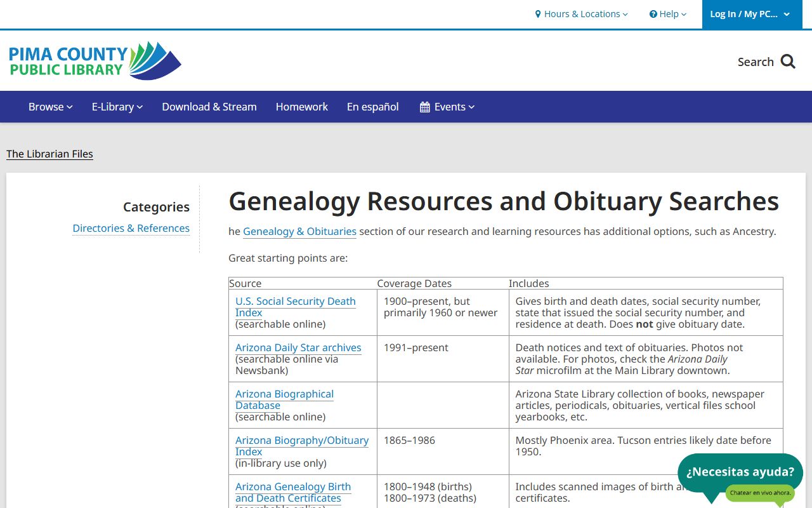Open Arizona Daily Star archives link

(x=298, y=347)
